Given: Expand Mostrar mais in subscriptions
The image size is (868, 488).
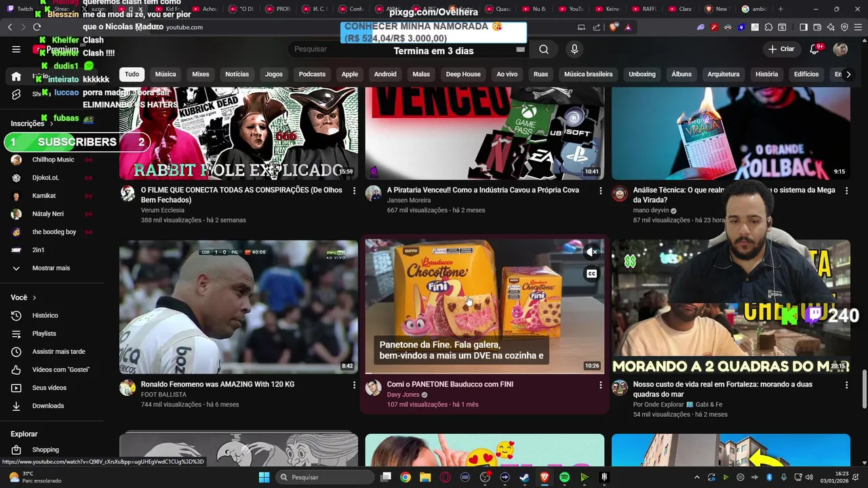Looking at the screenshot, I should point(52,268).
